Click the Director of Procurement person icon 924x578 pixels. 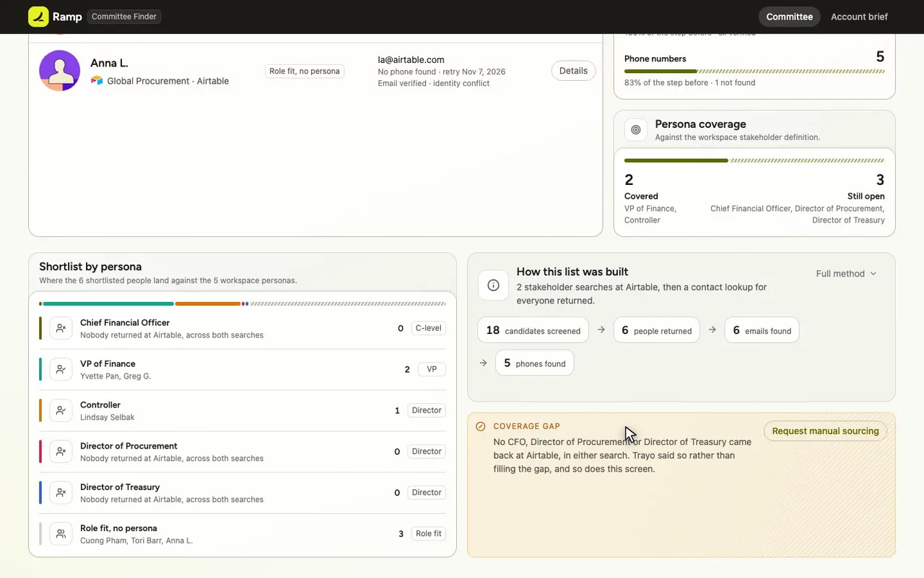61,452
